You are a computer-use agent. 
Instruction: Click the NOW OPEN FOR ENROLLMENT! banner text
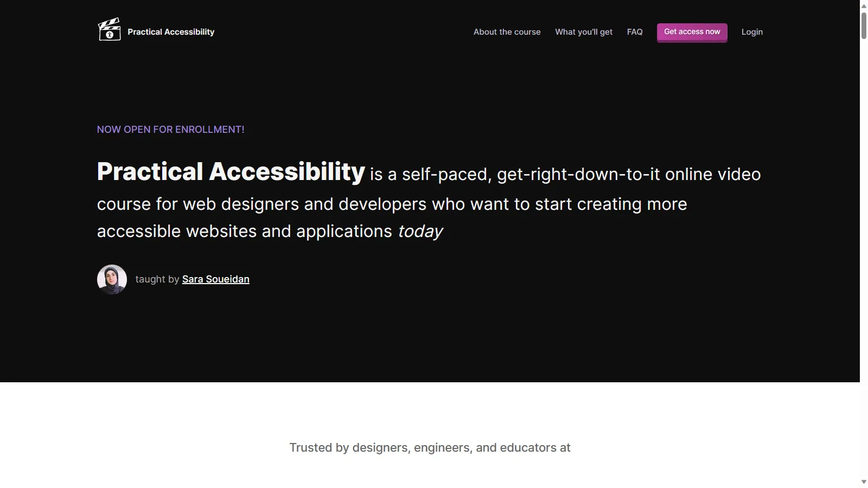tap(170, 130)
